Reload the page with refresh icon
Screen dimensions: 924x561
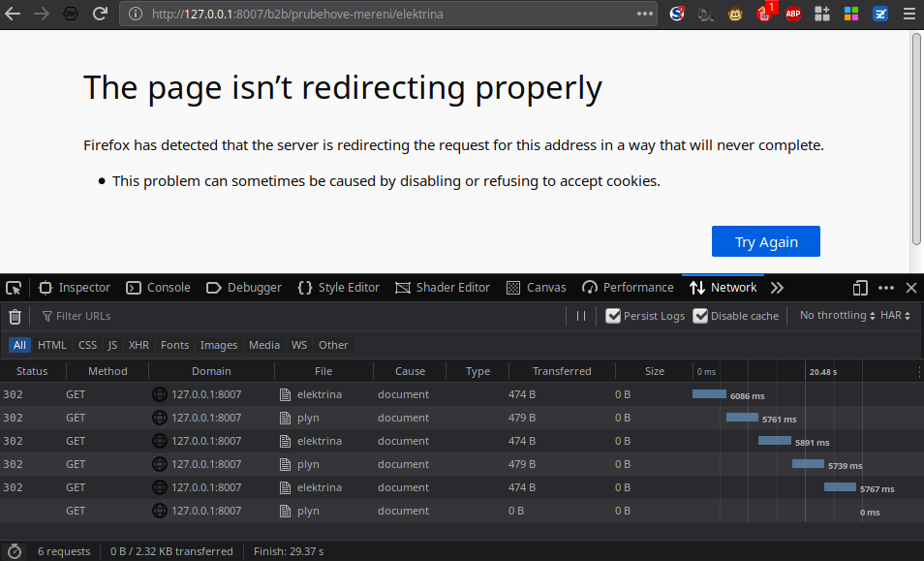coord(100,14)
